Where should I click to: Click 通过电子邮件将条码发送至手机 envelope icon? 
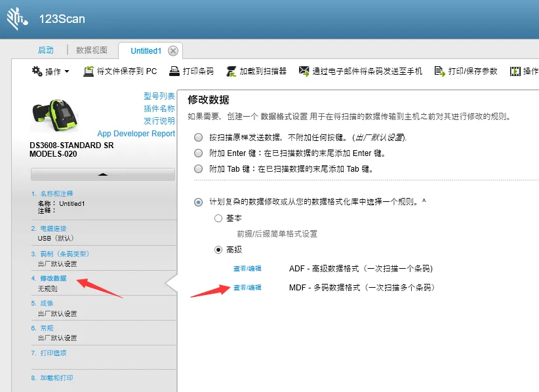(304, 71)
